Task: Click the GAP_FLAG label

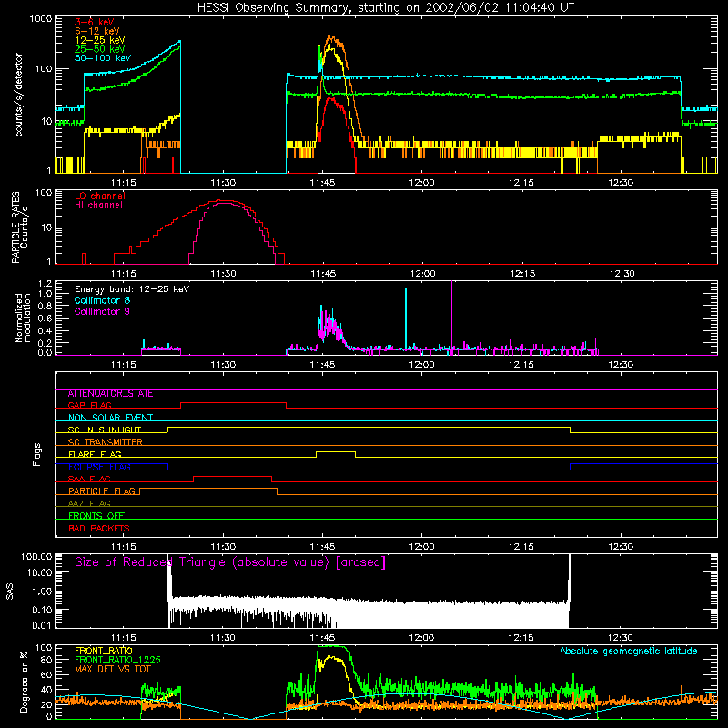Action: (x=89, y=405)
